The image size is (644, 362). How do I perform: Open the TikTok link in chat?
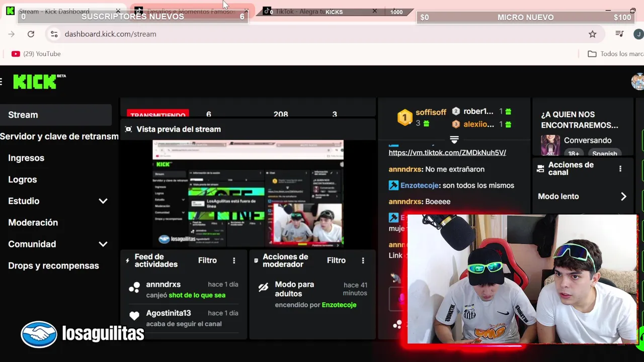[x=447, y=152]
